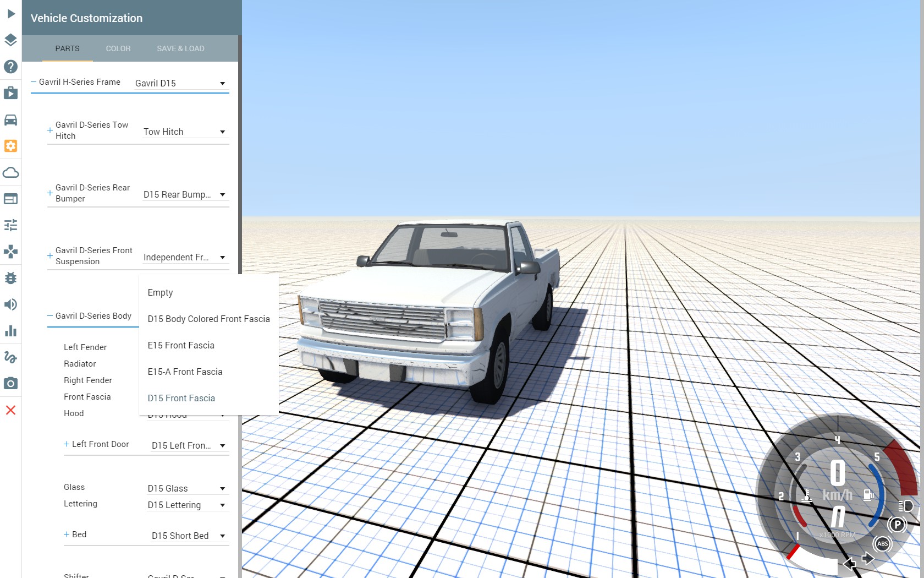
Task: Click the Front Fascia label
Action: tap(87, 397)
